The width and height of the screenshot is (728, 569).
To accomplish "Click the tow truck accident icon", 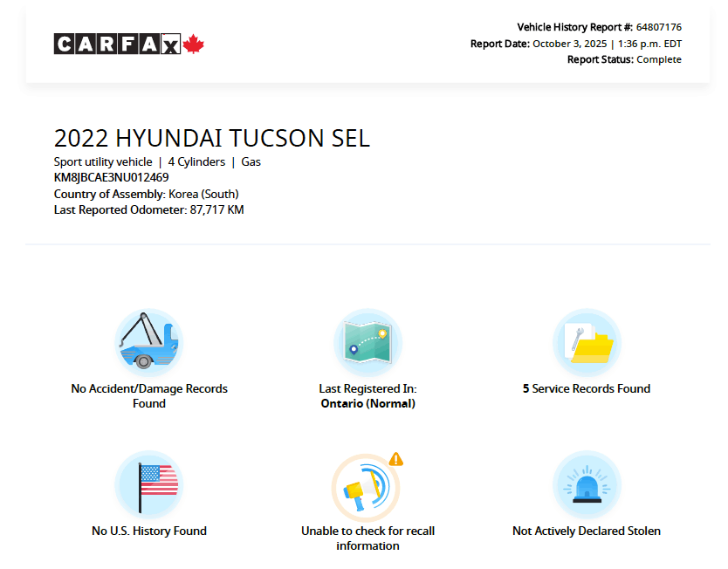I will 149,342.
